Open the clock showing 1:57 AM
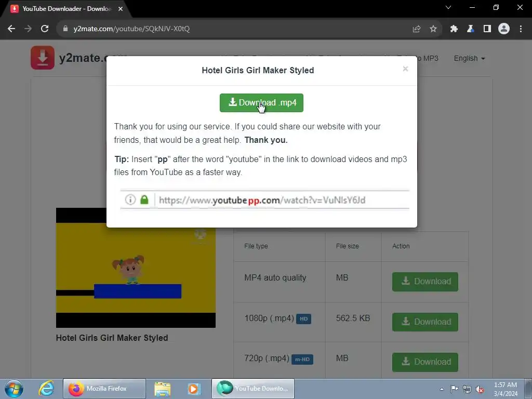Image resolution: width=532 pixels, height=399 pixels. click(506, 389)
